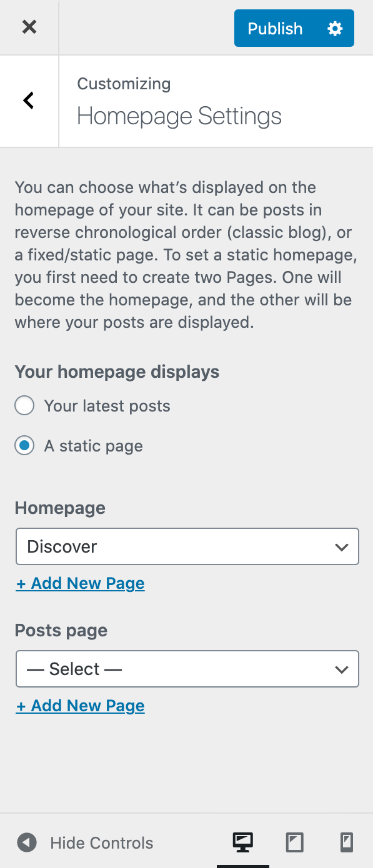The width and height of the screenshot is (373, 868).
Task: Switch preview to desktop view
Action: [x=243, y=842]
